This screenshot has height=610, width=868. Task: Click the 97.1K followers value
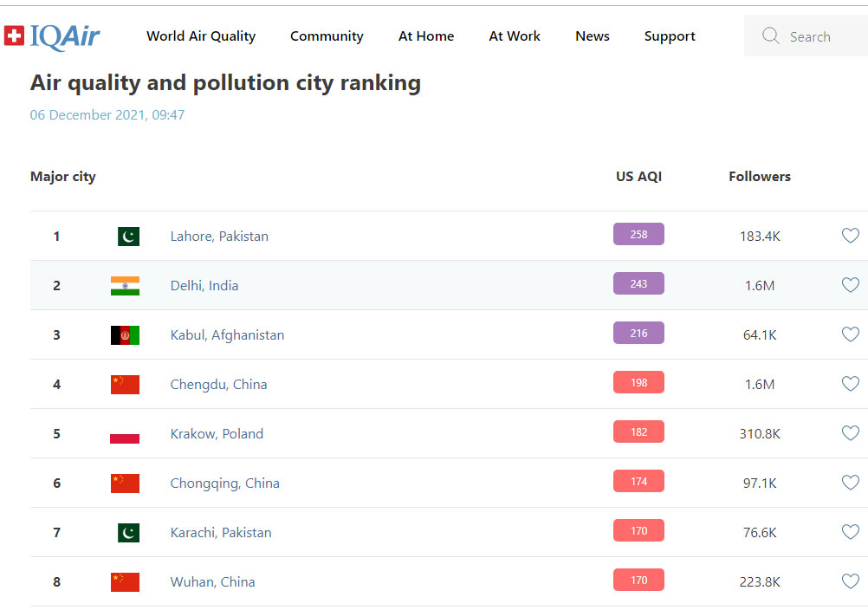[760, 483]
